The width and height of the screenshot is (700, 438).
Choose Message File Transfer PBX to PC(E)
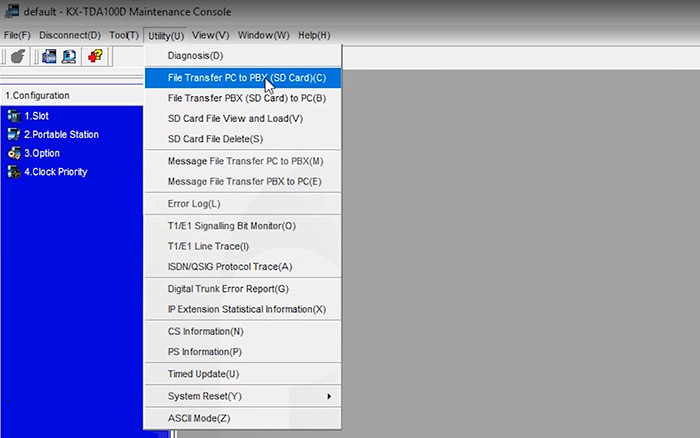pos(243,182)
